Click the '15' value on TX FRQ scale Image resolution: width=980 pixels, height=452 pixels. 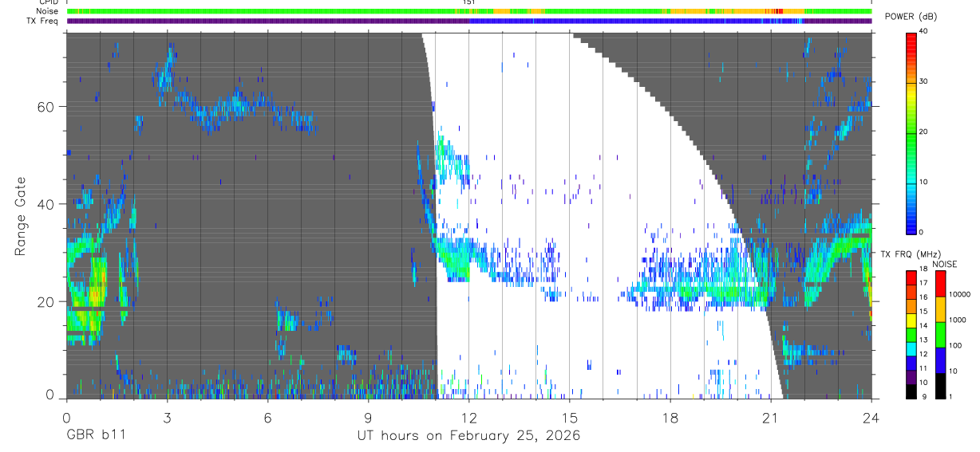(923, 311)
